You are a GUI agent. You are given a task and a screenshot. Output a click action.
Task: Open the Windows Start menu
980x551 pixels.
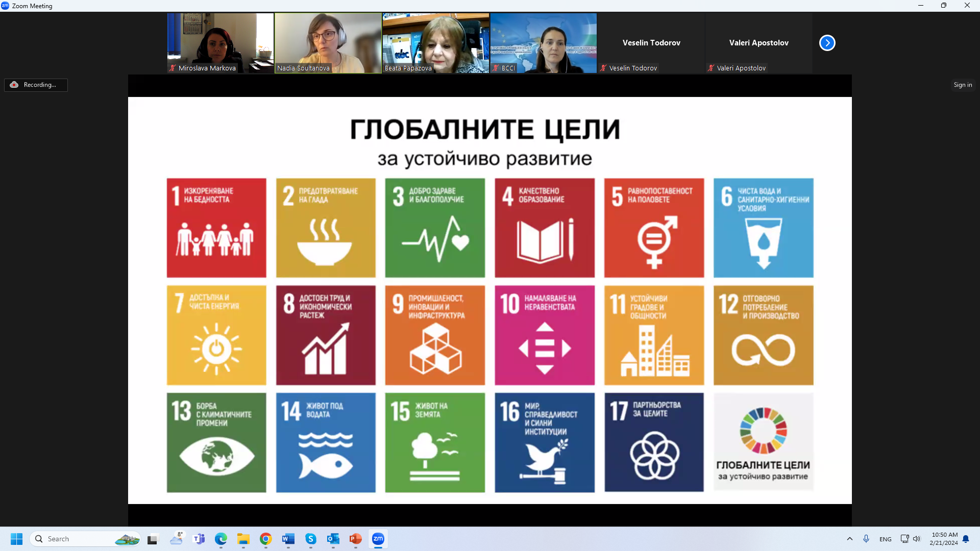pyautogui.click(x=16, y=539)
